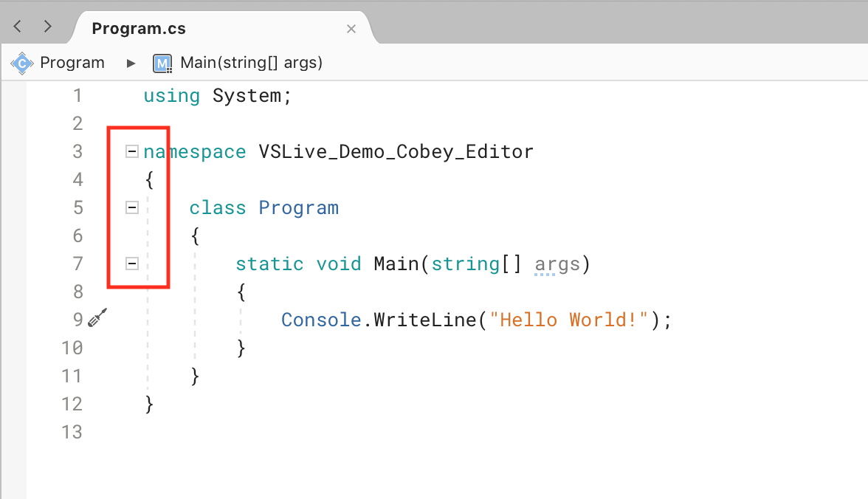
Task: Click 'Console' on line 9
Action: pos(321,320)
